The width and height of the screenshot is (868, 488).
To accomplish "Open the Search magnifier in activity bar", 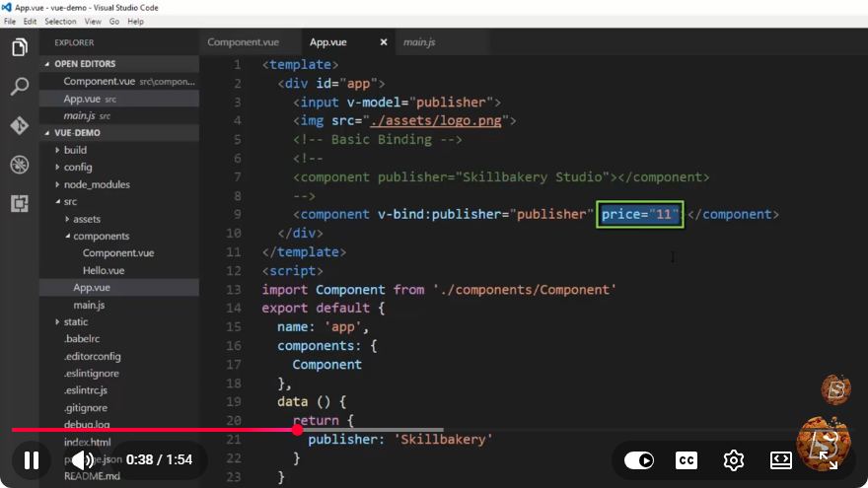I will 20,87.
